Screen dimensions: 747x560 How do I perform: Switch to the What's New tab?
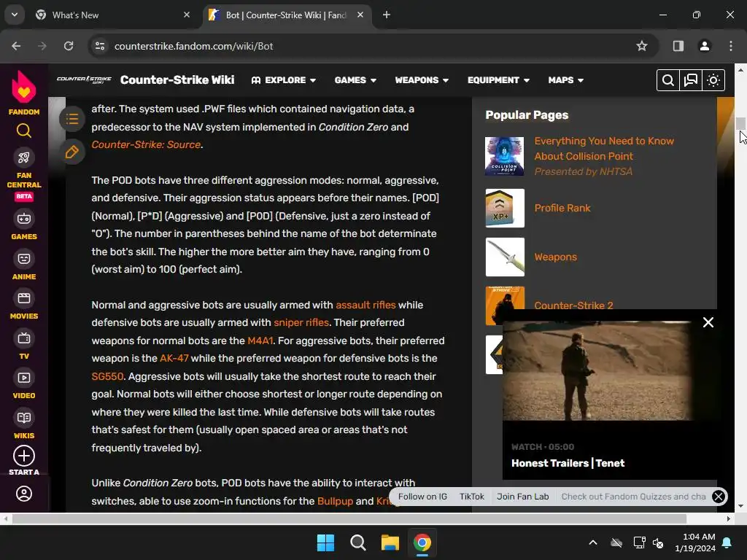(x=111, y=15)
